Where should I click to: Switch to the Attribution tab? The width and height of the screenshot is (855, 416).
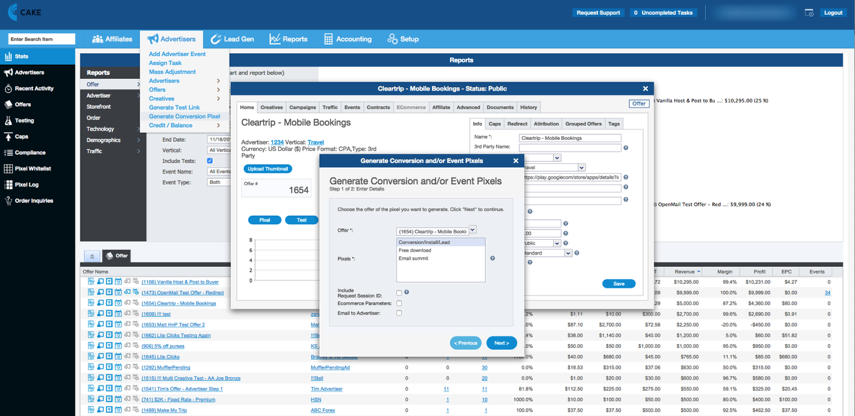tap(546, 124)
